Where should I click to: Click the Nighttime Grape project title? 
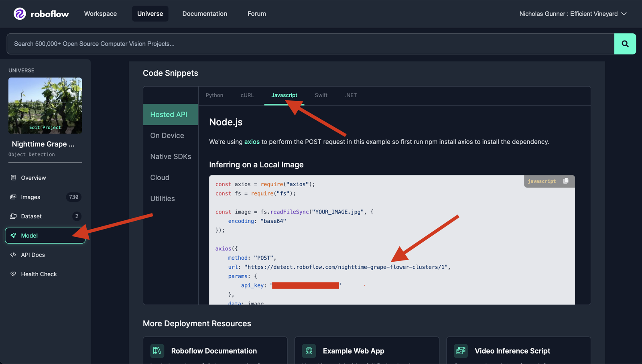point(43,144)
